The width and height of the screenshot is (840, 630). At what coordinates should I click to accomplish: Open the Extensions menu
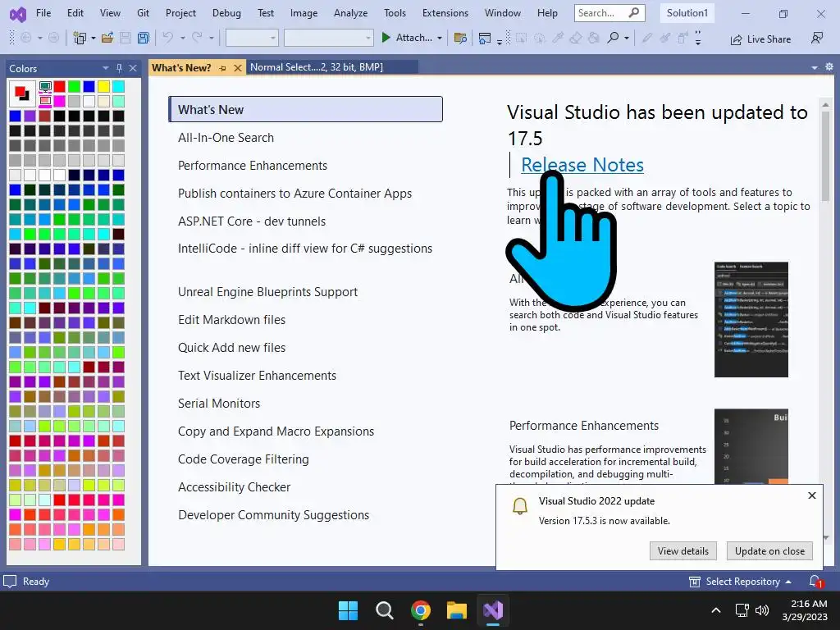click(x=445, y=13)
